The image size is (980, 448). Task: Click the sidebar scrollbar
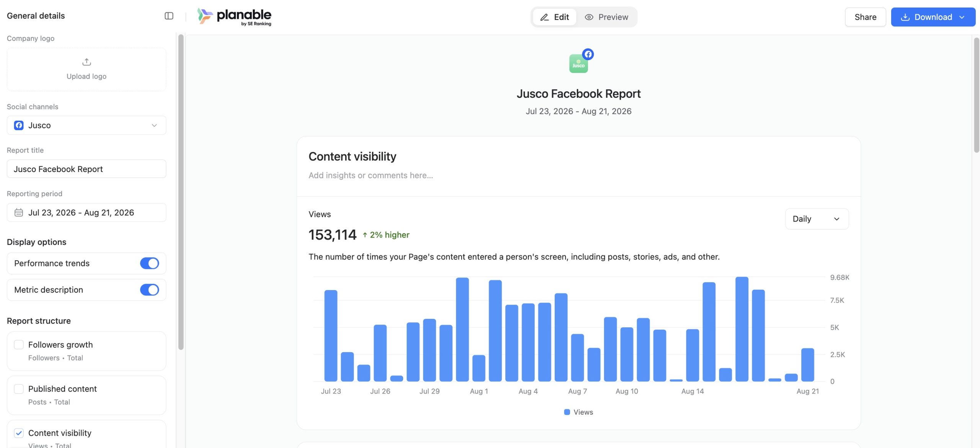click(181, 192)
